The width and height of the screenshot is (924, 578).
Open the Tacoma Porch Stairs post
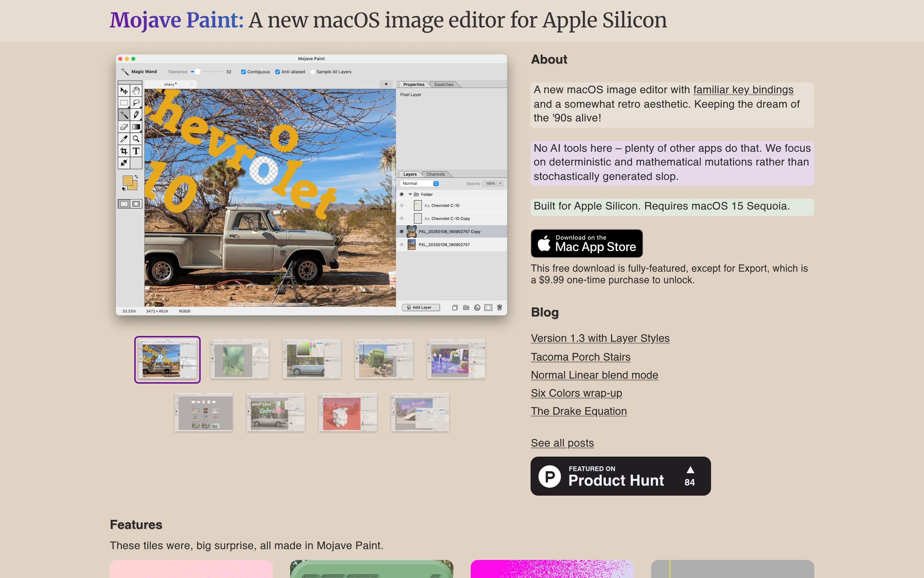(x=580, y=357)
